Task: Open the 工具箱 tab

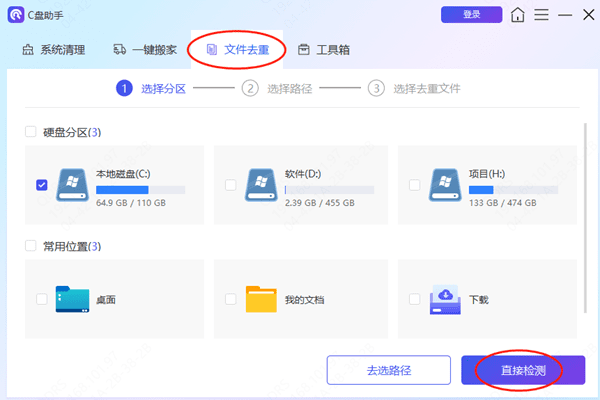Action: pyautogui.click(x=327, y=49)
